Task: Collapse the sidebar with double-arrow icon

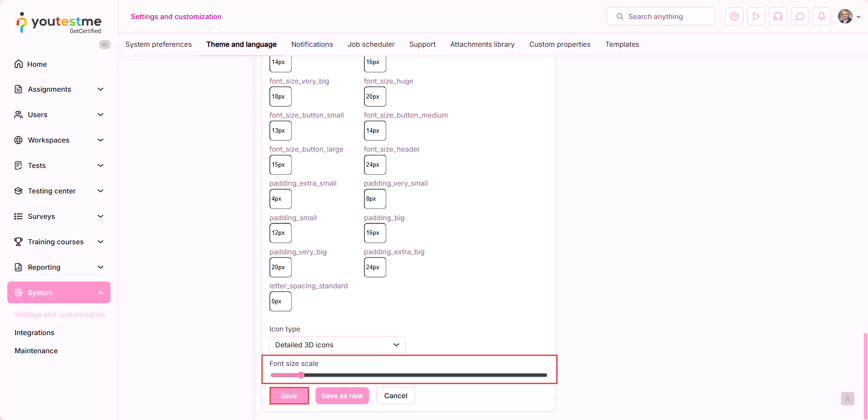Action: [x=105, y=44]
